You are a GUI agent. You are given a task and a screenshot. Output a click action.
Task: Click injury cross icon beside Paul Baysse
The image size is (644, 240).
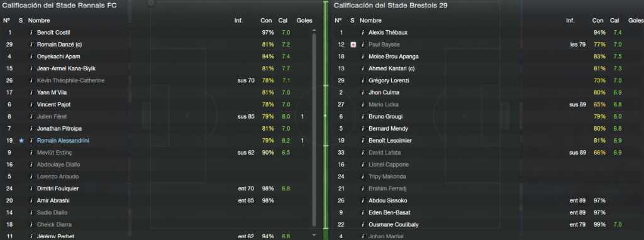353,45
